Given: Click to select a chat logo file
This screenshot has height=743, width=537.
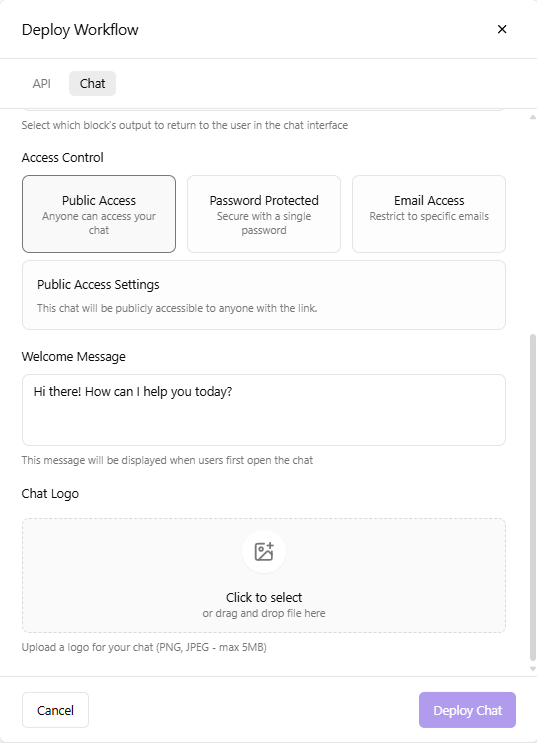Looking at the screenshot, I should coord(264,597).
